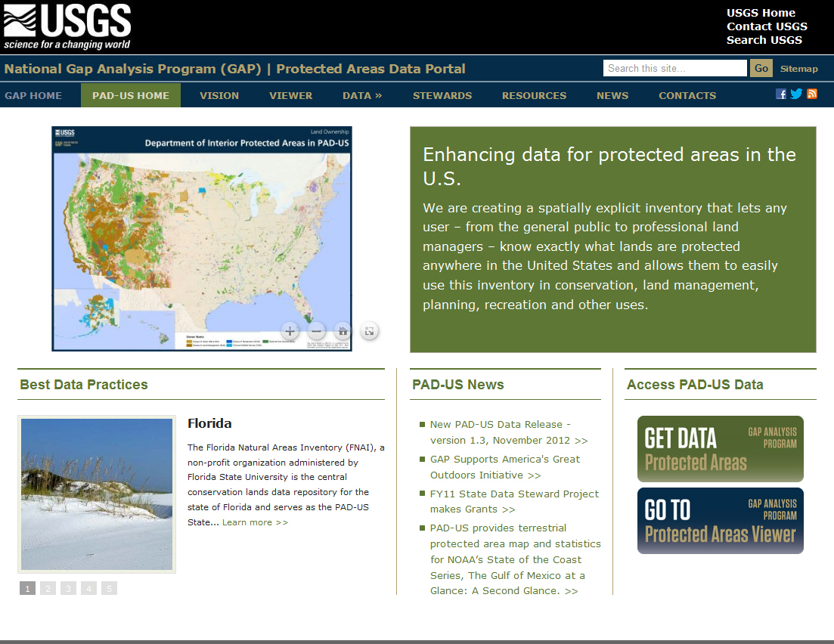Click the Florida beach photo
834x644 pixels.
click(97, 494)
